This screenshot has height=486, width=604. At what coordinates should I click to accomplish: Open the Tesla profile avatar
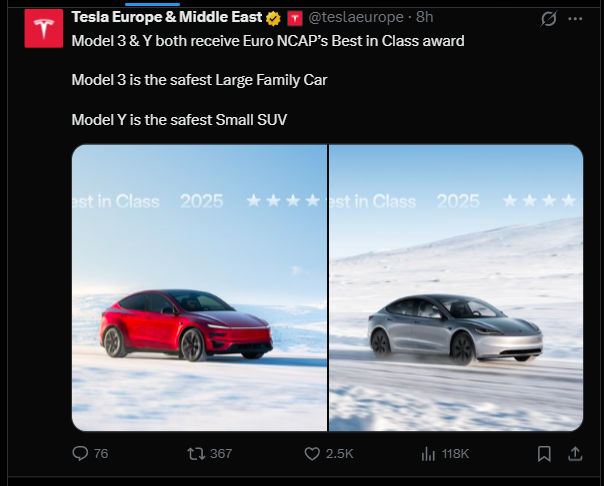[41, 29]
